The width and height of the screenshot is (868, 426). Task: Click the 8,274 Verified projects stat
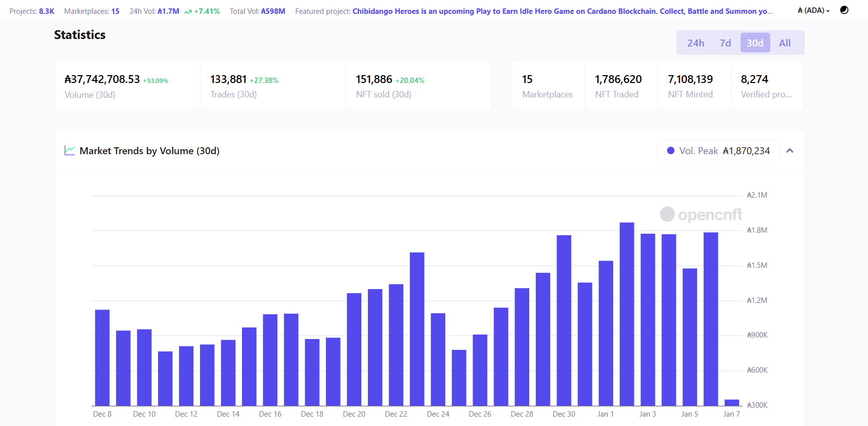(x=767, y=85)
